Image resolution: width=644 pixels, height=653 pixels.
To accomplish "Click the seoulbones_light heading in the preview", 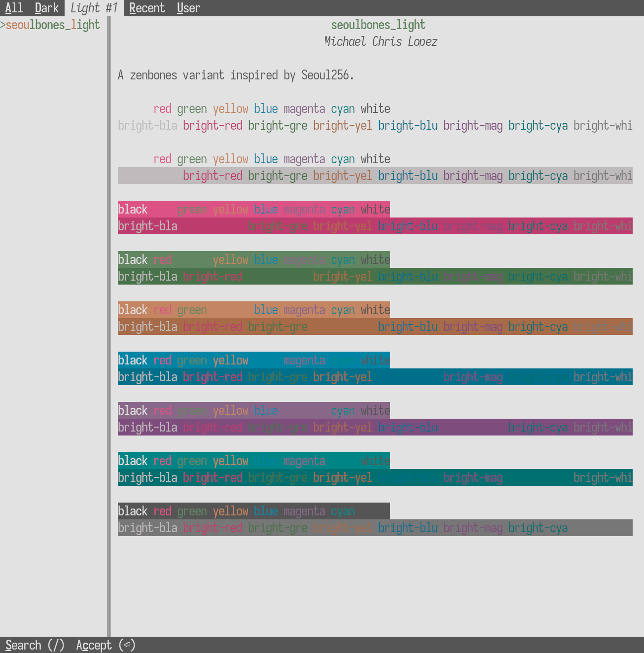I will [378, 25].
